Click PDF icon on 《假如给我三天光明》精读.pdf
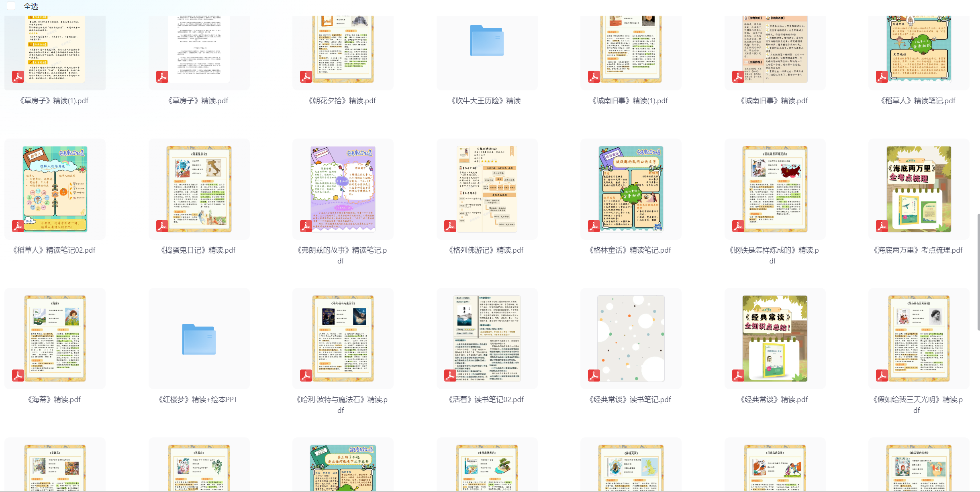The width and height of the screenshot is (980, 492). (x=882, y=376)
